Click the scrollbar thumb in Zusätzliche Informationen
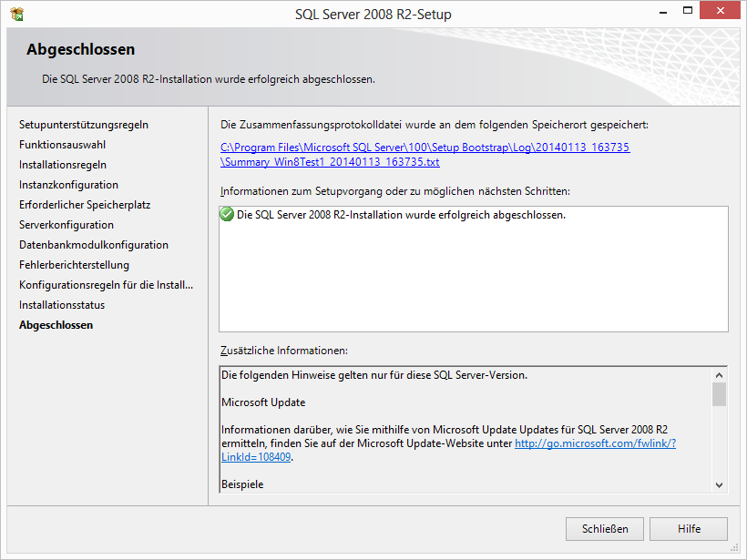 [x=719, y=394]
